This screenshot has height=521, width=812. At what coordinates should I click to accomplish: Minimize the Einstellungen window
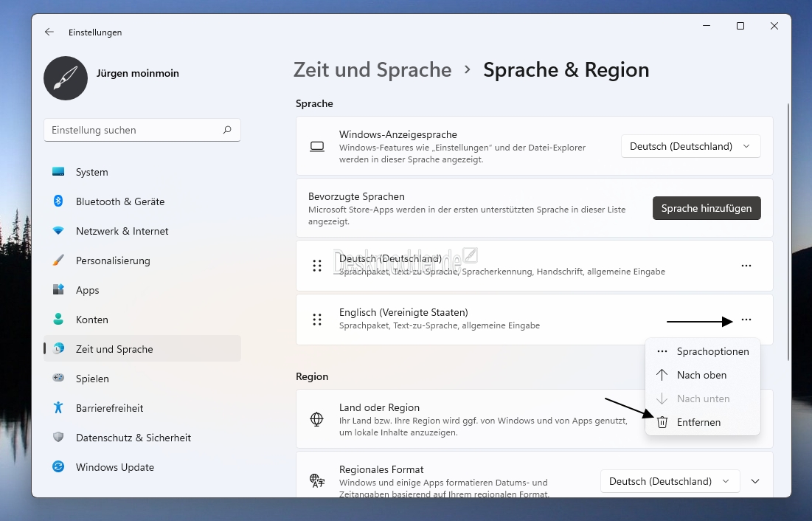pyautogui.click(x=707, y=26)
